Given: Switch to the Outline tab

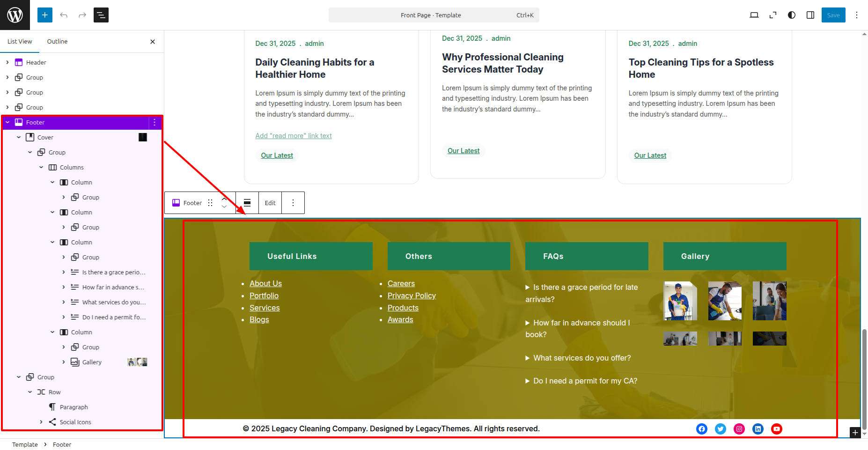Looking at the screenshot, I should coord(57,41).
